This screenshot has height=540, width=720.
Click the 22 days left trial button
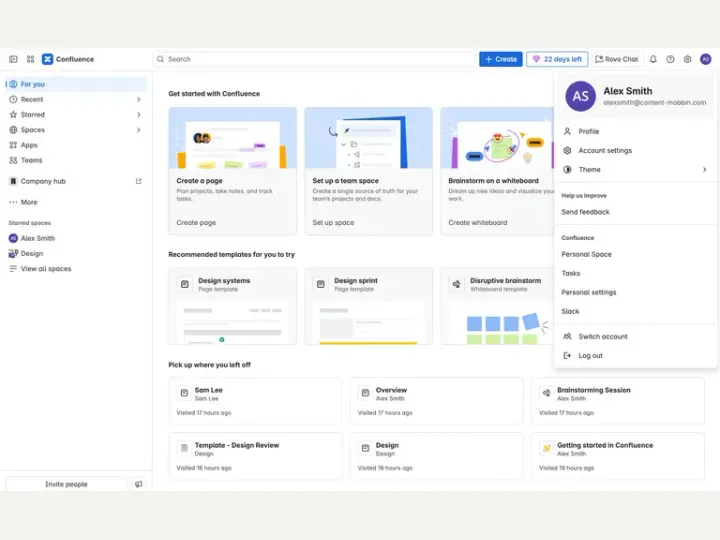click(557, 59)
